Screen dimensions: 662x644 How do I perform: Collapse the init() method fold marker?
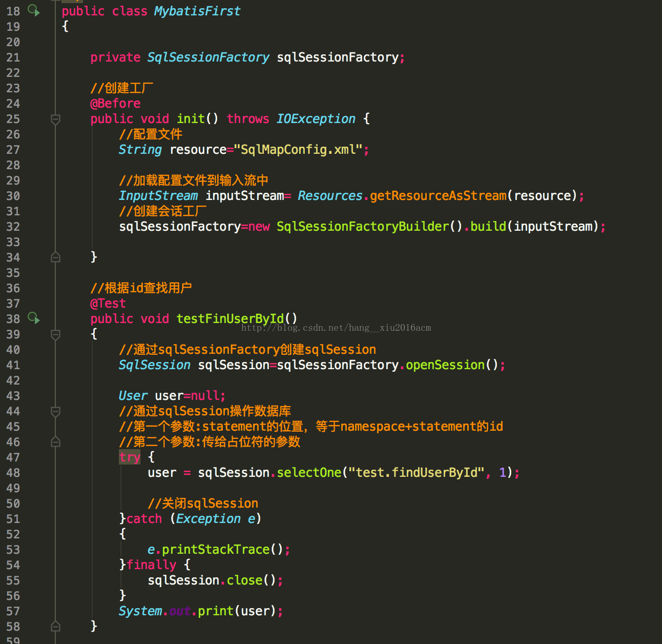[56, 119]
